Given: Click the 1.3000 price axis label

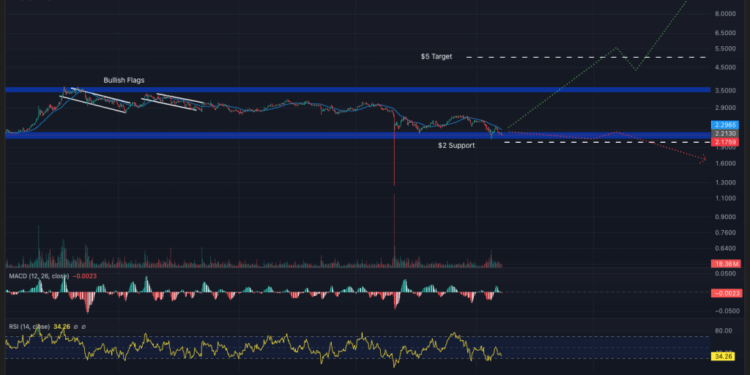Looking at the screenshot, I should tap(726, 183).
